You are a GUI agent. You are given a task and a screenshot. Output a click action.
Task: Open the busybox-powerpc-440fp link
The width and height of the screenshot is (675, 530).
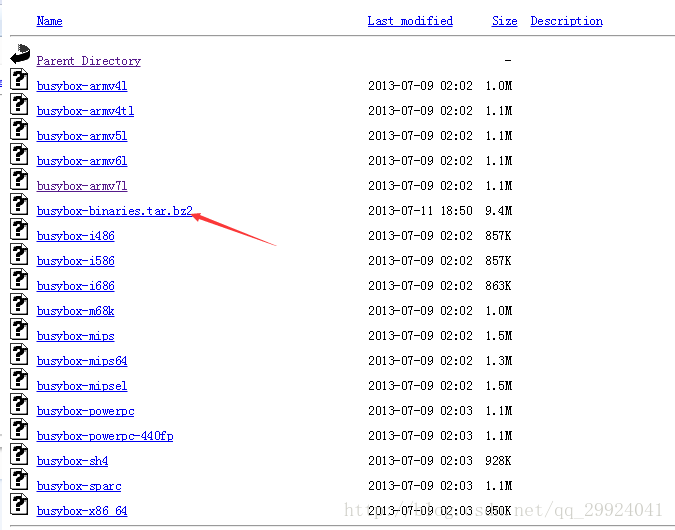click(105, 436)
